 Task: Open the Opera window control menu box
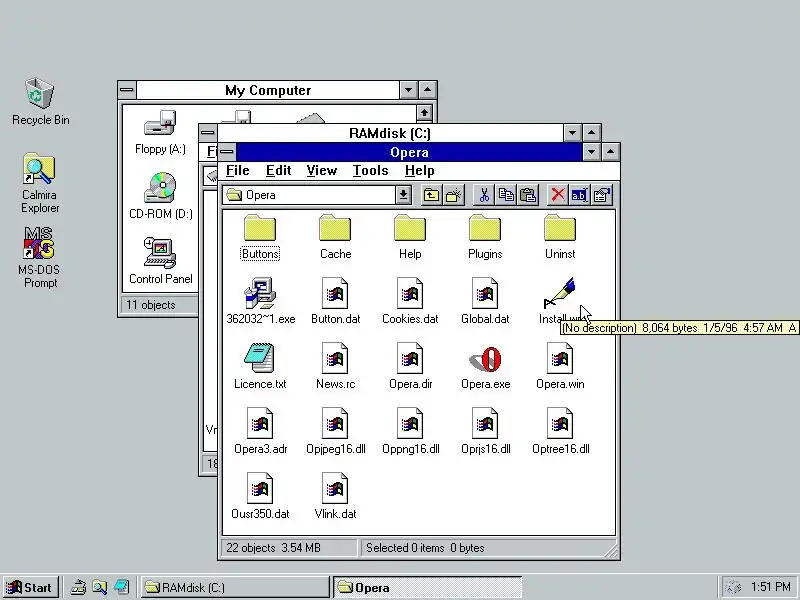point(228,152)
